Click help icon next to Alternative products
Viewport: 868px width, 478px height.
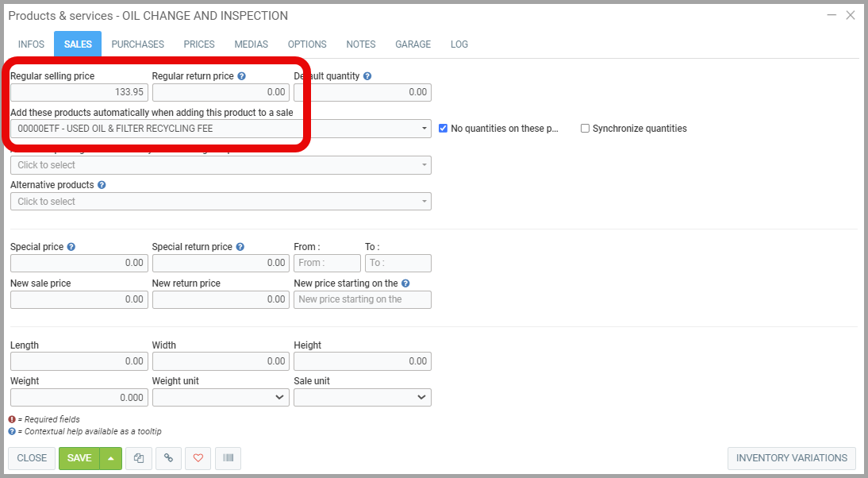pyautogui.click(x=102, y=185)
